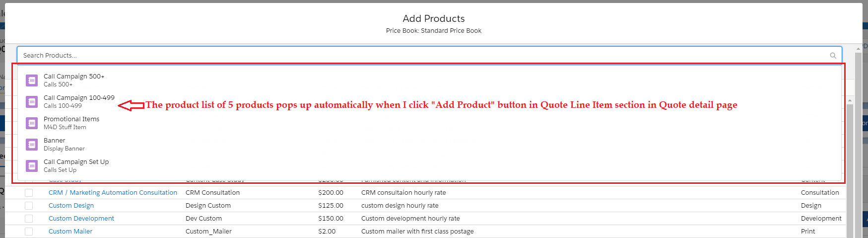This screenshot has height=238, width=868.
Task: Click the Call Campaign Set Up icon
Action: [32, 166]
